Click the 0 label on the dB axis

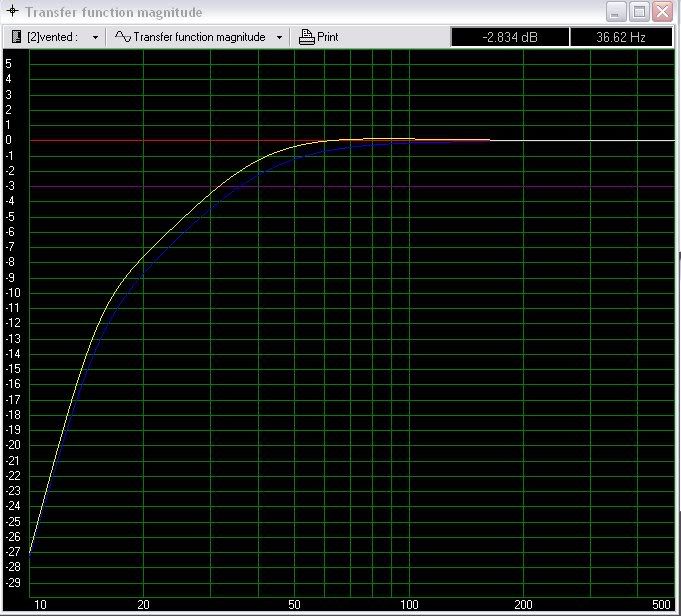[8, 140]
